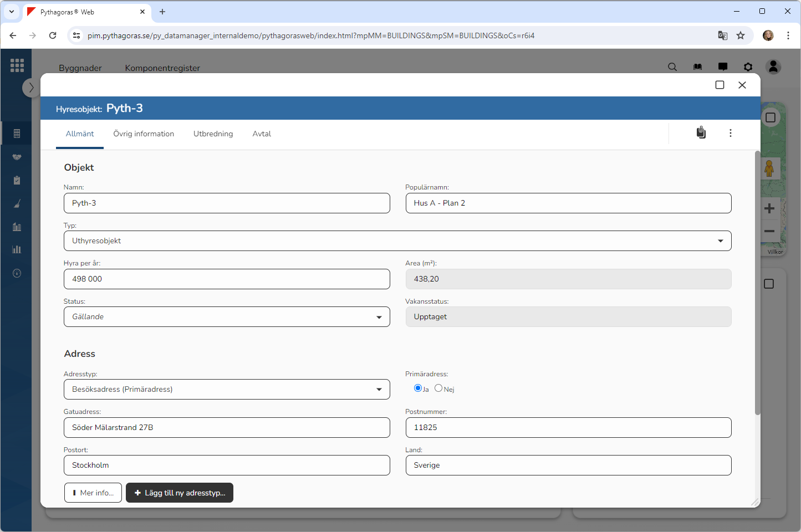Click Lägg till ny adresstyp button

180,493
